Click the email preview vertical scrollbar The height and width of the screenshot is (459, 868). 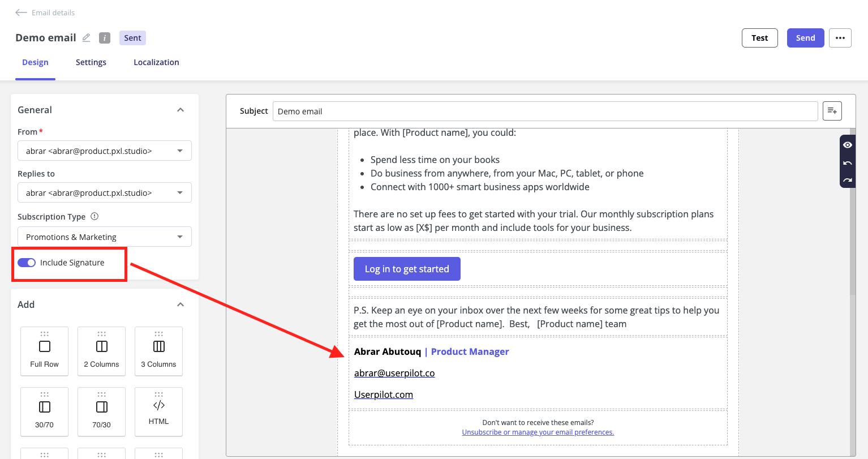[x=853, y=212]
